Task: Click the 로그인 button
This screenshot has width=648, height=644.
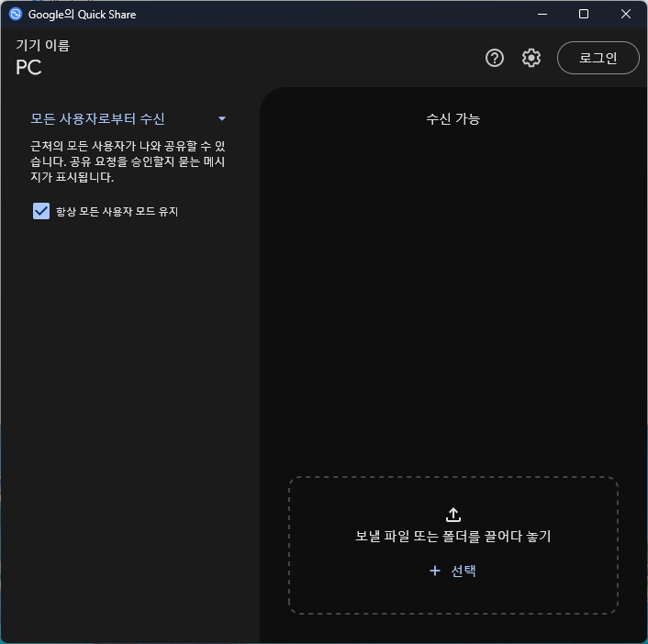Action: coord(598,58)
